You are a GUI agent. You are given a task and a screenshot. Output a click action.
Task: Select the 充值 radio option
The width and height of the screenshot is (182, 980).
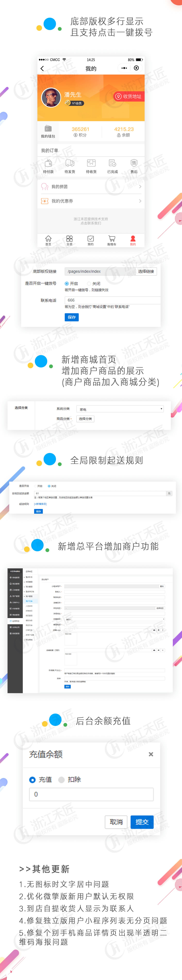pyautogui.click(x=33, y=780)
